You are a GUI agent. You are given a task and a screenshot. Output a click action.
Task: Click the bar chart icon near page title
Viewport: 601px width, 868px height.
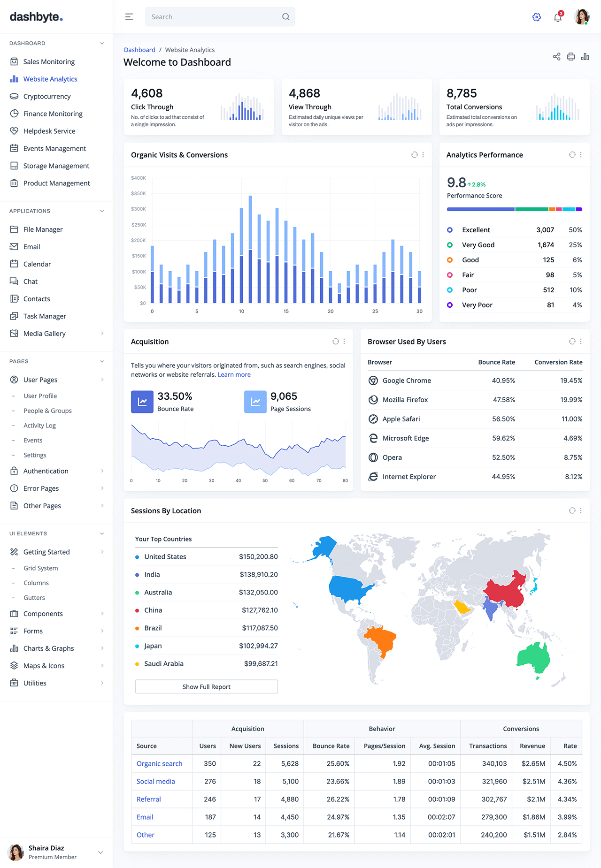pos(585,57)
